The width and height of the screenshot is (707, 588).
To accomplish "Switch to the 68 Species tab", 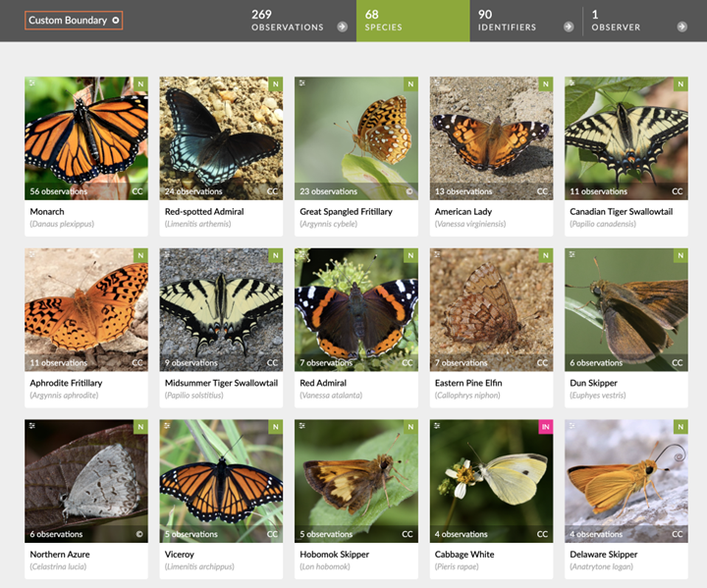I will [412, 21].
